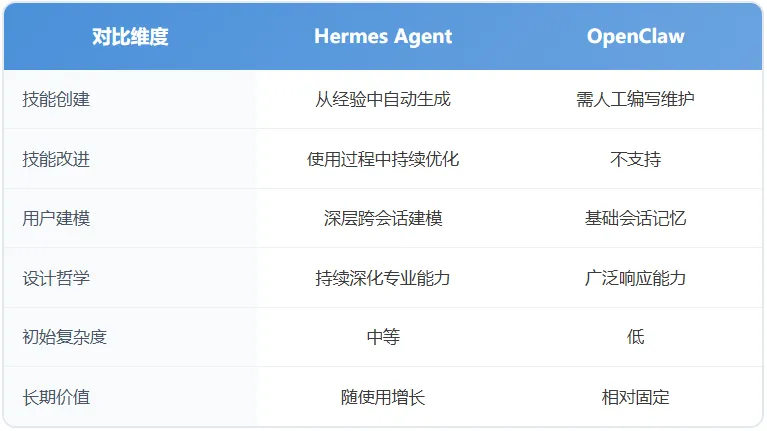The width and height of the screenshot is (767, 431).
Task: Click the 低 cell under OpenClaw
Action: (x=635, y=337)
